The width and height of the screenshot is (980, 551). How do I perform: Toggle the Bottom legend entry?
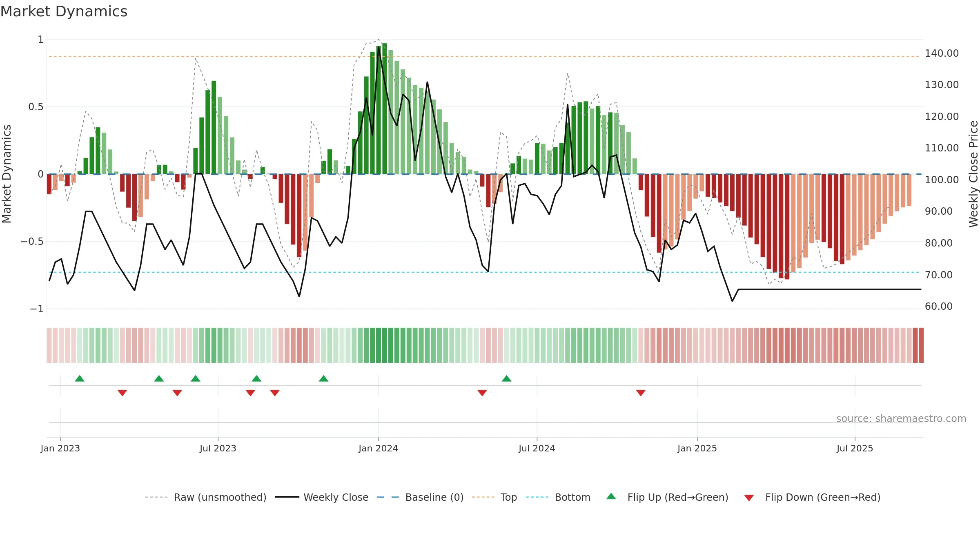[x=558, y=497]
